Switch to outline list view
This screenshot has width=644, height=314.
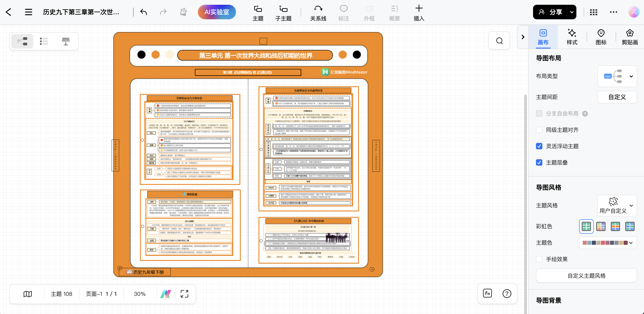[44, 41]
